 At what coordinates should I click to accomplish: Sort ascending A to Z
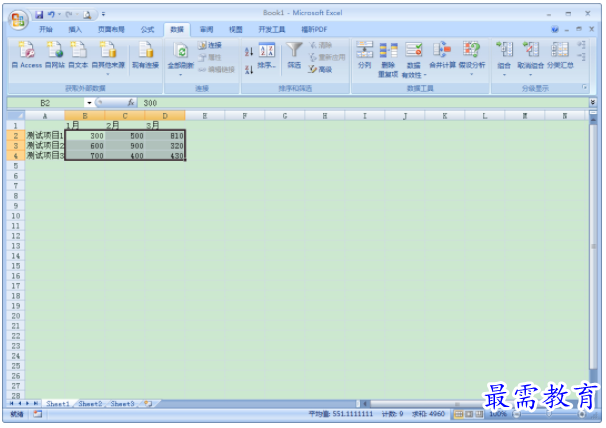249,51
